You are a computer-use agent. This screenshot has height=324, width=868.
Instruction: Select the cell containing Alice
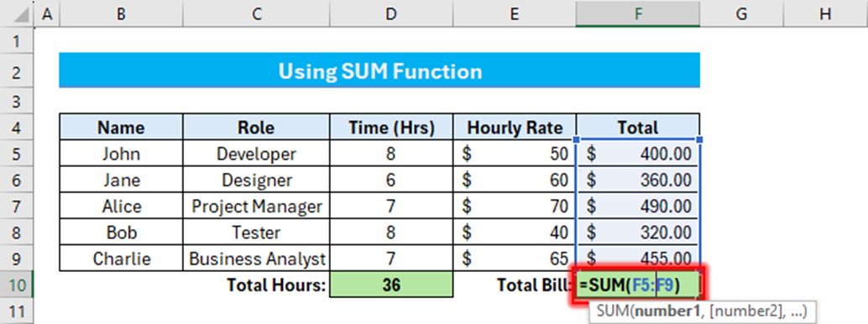(121, 206)
